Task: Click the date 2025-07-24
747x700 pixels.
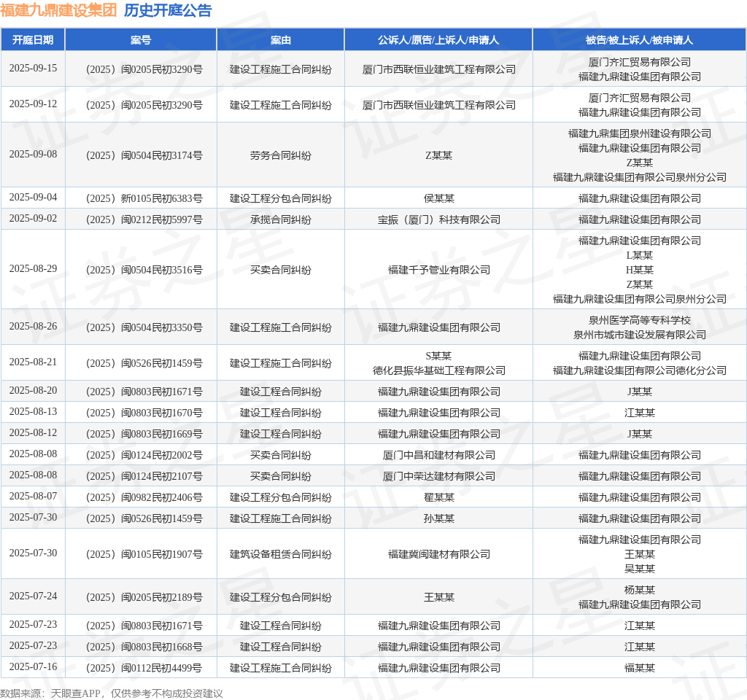Action: 33,596
